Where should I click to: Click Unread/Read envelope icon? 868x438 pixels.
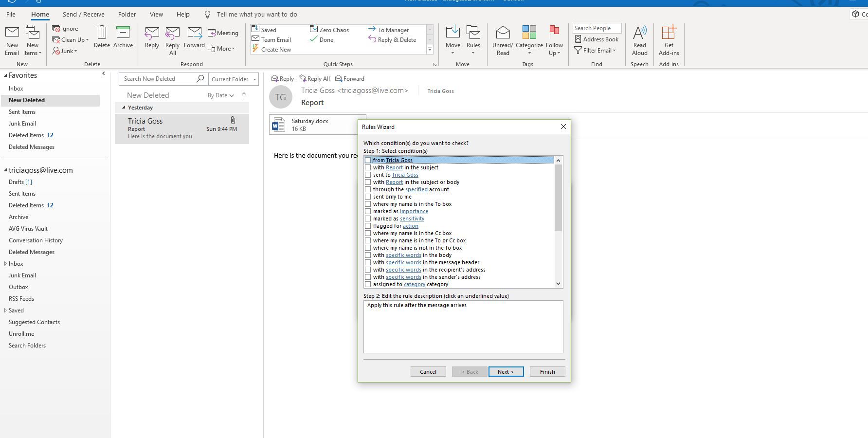pos(503,33)
